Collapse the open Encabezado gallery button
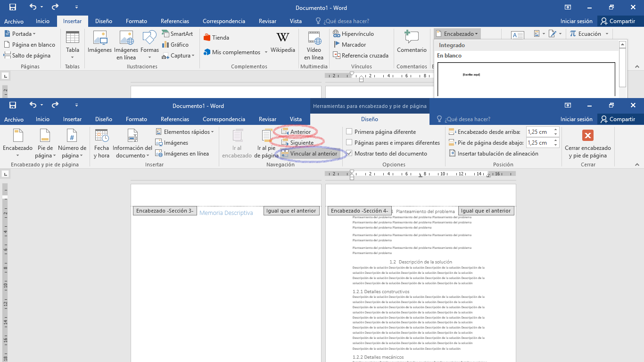 [457, 34]
